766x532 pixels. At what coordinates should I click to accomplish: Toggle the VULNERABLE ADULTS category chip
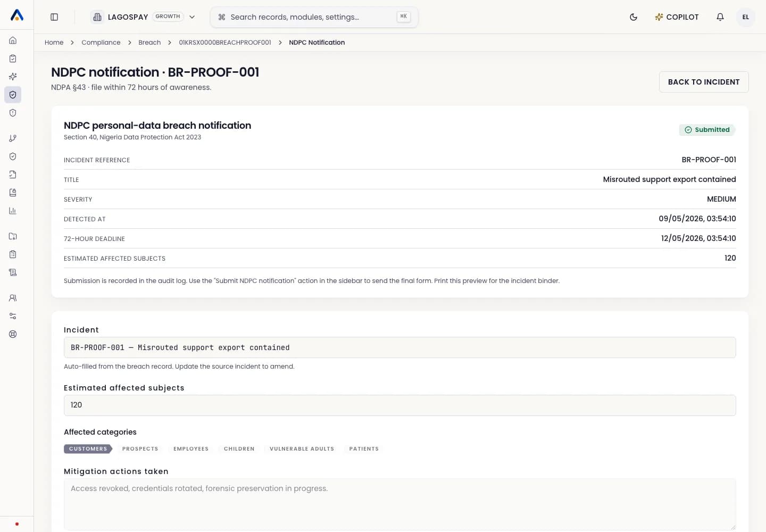tap(302, 449)
